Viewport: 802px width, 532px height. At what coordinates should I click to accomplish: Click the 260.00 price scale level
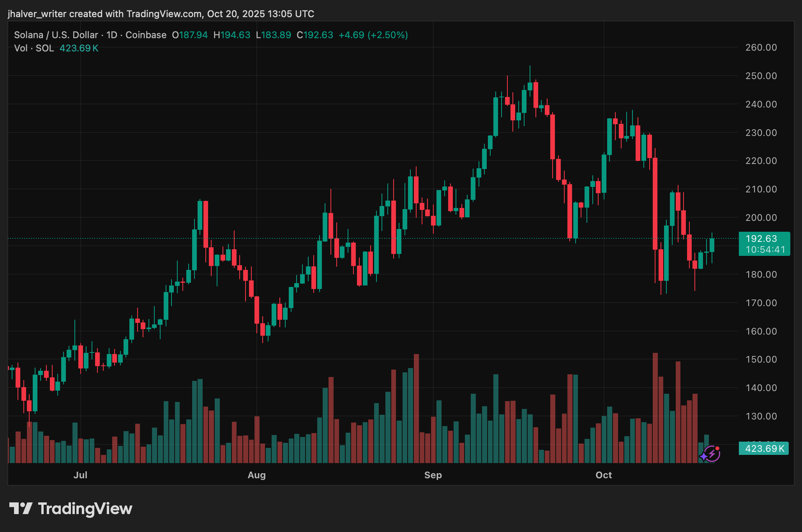[x=761, y=48]
